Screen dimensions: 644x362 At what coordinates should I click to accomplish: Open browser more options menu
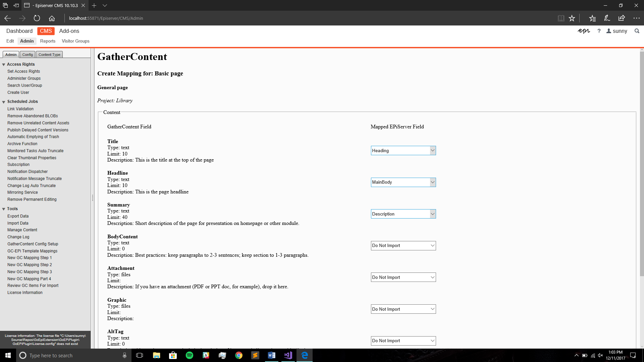coord(636,18)
